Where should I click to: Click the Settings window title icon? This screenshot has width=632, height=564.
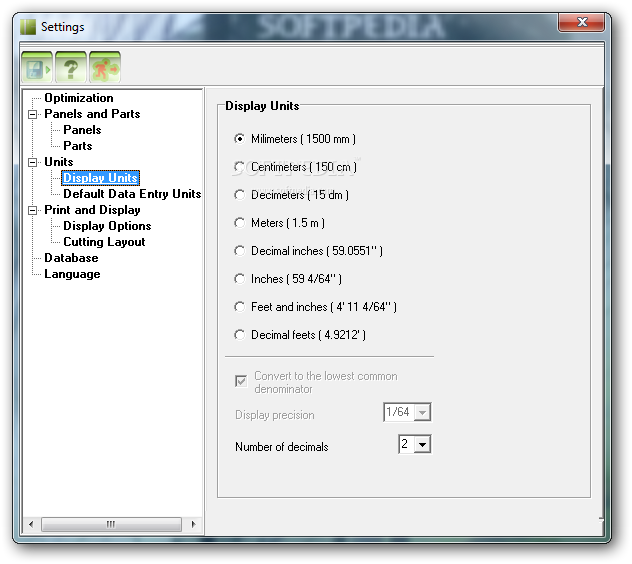[28, 27]
